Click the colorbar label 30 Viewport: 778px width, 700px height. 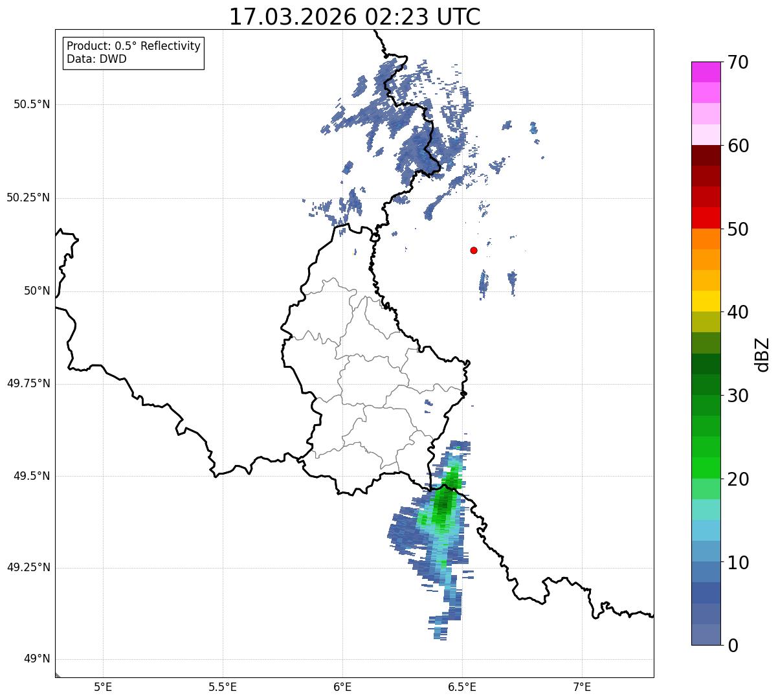[x=738, y=396]
